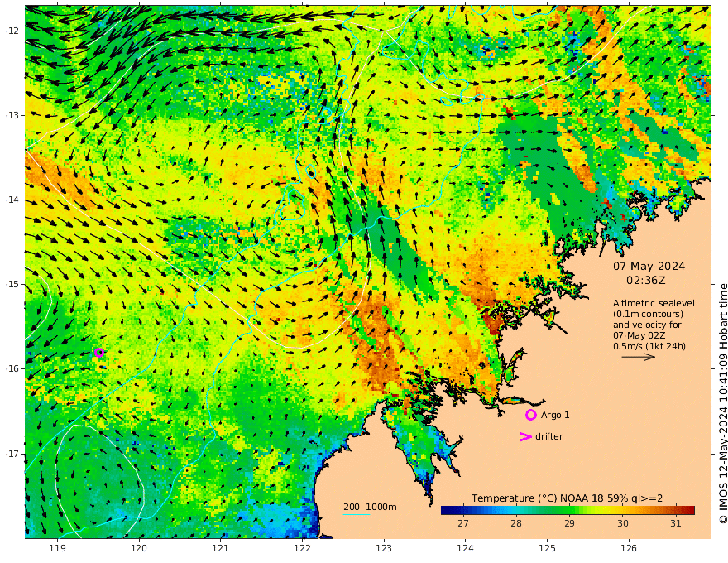Click the temperature colorbar
Screen dimensions: 728x563
pyautogui.click(x=568, y=510)
